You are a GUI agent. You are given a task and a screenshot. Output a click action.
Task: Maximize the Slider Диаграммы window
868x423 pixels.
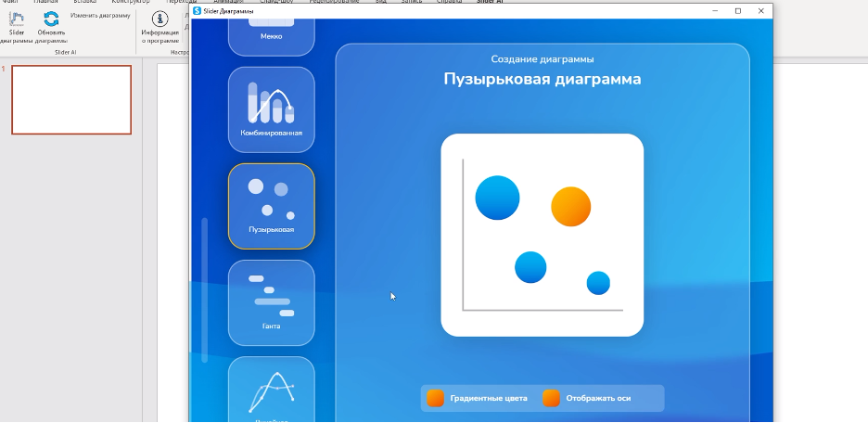click(738, 11)
